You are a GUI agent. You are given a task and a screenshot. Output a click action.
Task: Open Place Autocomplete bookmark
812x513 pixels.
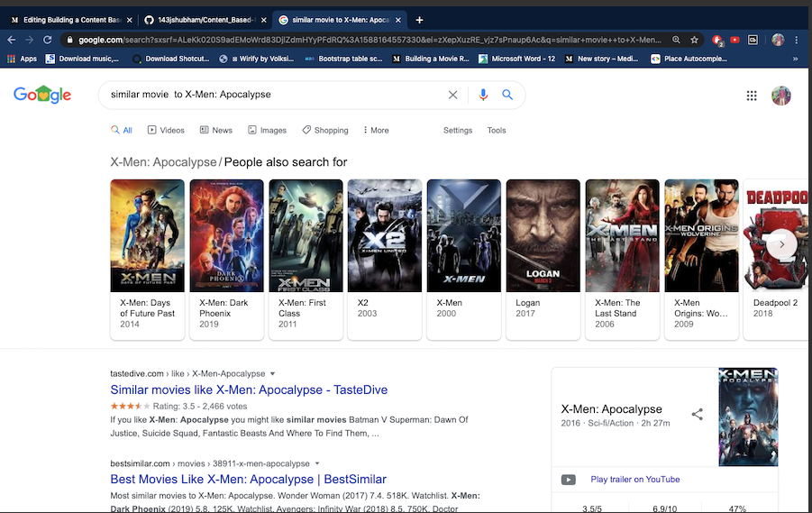(x=689, y=60)
